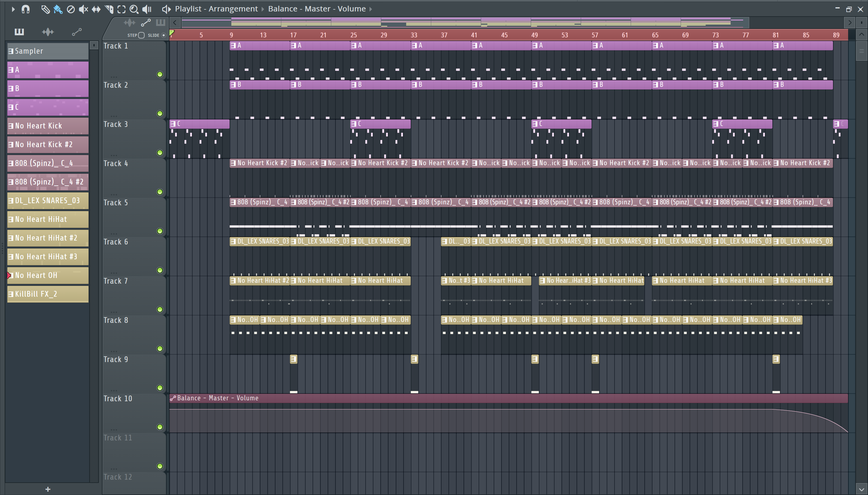The image size is (868, 495).
Task: Open clip menu of first 808 (Spinz)_ C_4 clip
Action: 233,202
